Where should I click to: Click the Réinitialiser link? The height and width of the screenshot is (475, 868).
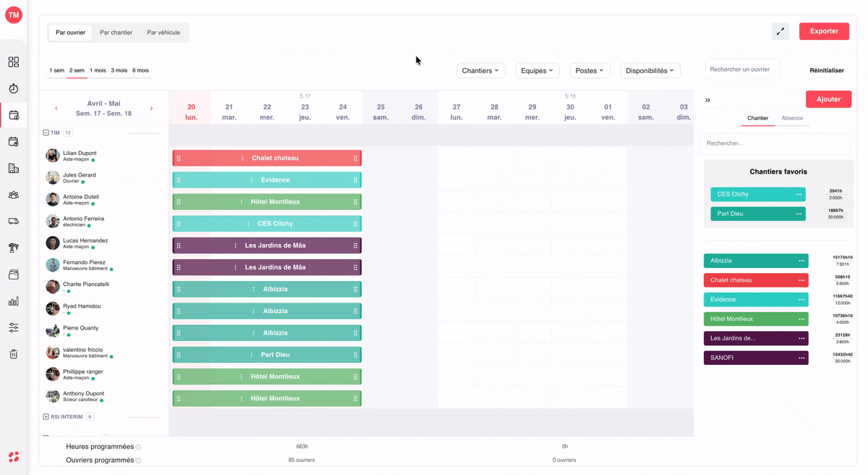pos(827,70)
